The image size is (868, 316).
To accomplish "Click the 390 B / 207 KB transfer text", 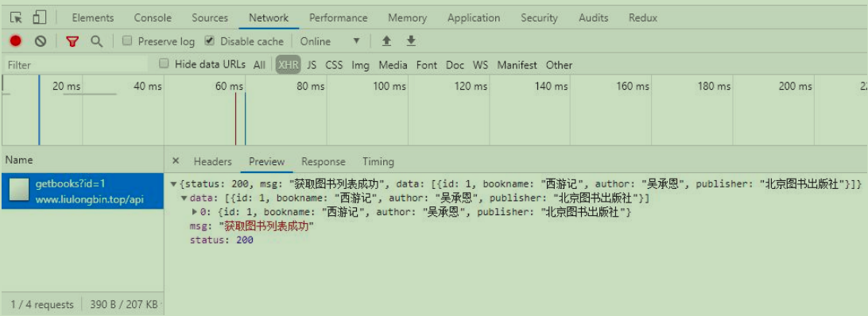I will tap(124, 304).
